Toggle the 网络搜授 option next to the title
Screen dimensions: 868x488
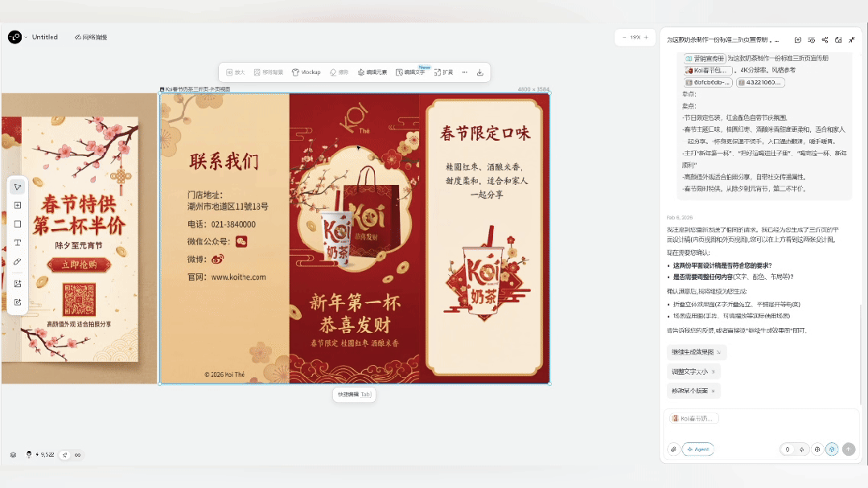(x=91, y=36)
